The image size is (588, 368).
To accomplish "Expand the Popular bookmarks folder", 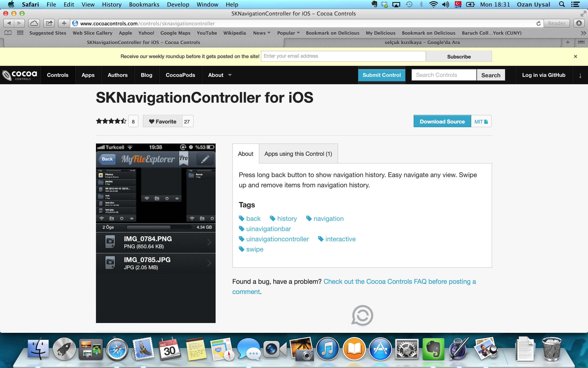I will (x=288, y=33).
